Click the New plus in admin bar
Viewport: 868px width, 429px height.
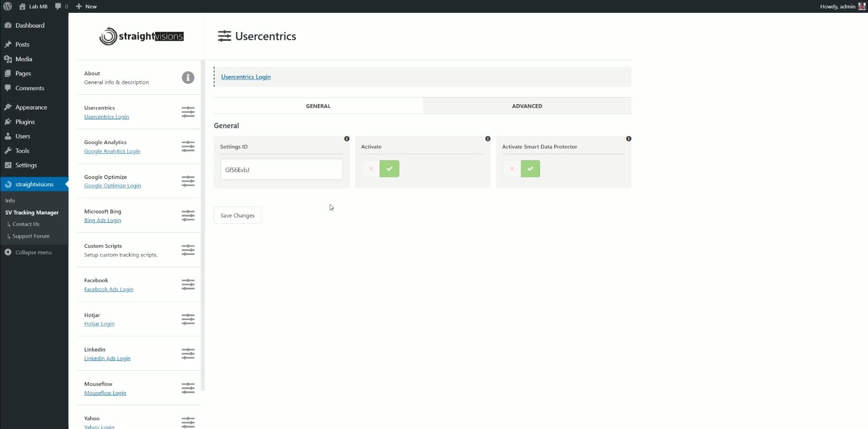click(79, 6)
